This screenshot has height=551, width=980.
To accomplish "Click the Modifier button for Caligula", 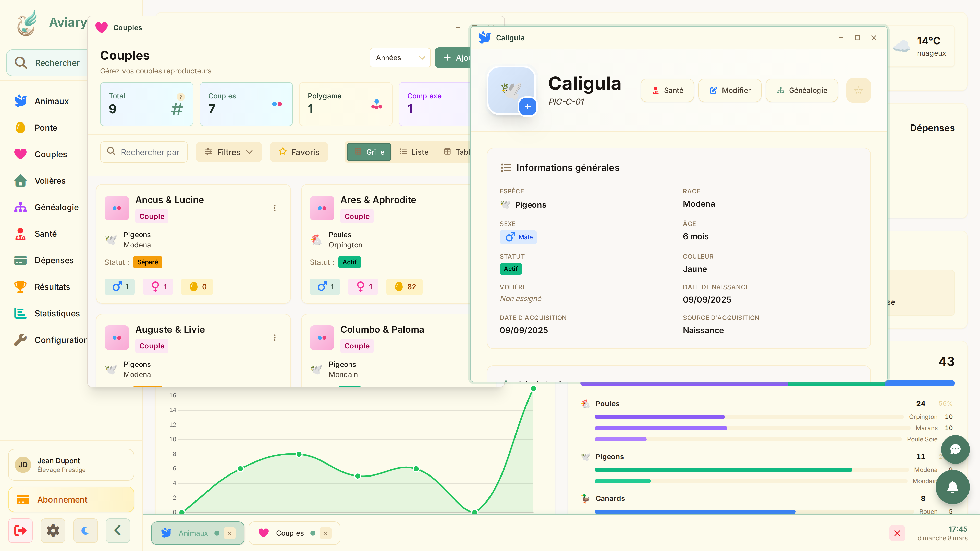I will tap(730, 91).
